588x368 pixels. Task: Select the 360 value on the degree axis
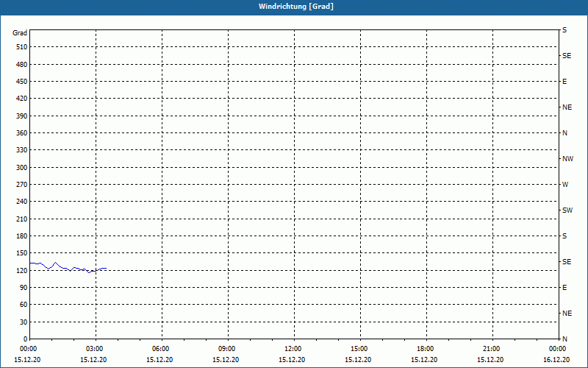(22, 133)
